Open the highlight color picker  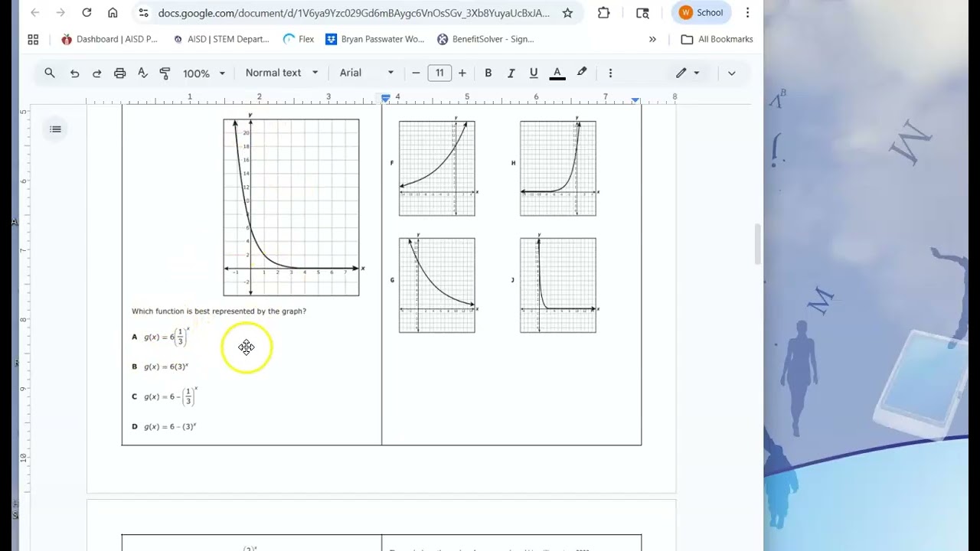click(x=582, y=73)
